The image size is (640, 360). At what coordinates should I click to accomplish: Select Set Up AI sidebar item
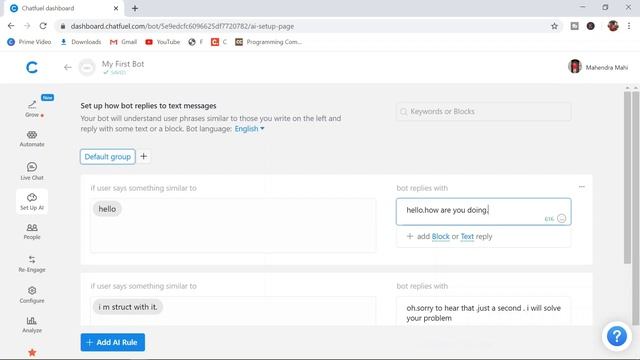pos(32,202)
